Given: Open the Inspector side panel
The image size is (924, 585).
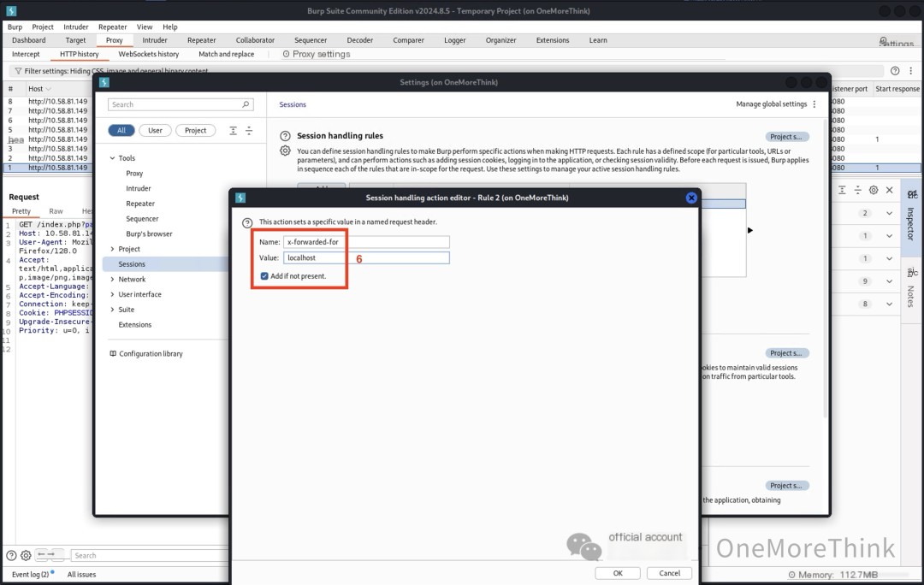Looking at the screenshot, I should click(x=911, y=218).
